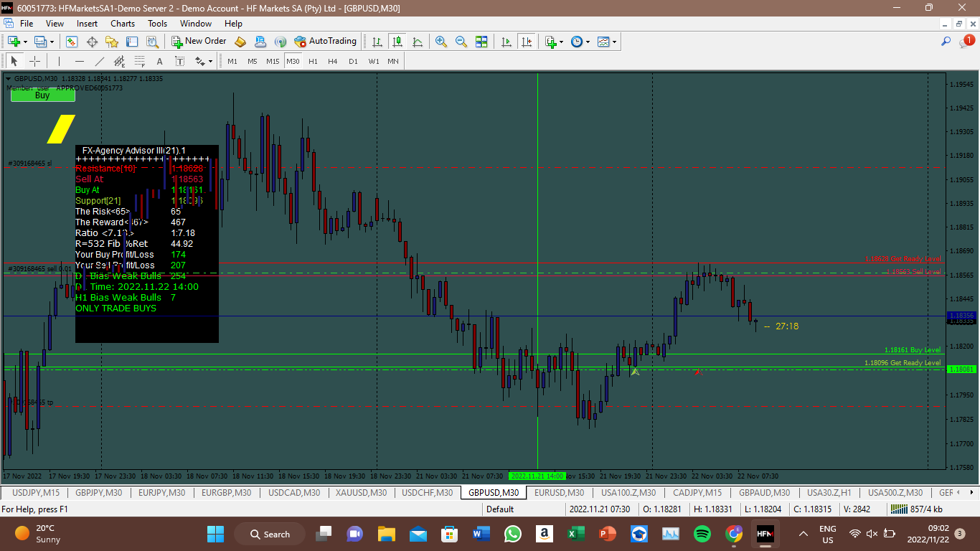This screenshot has width=980, height=551.
Task: Switch timeframe to MN
Action: tap(393, 61)
